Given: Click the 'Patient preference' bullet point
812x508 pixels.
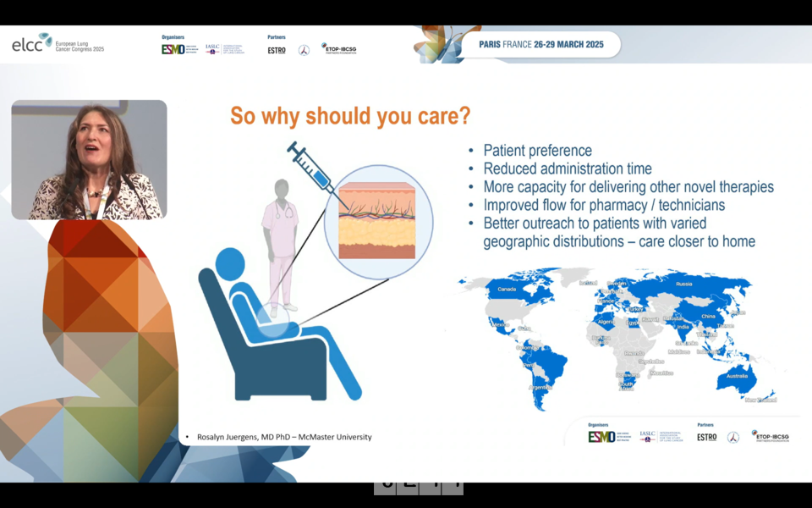Looking at the screenshot, I should [x=537, y=151].
